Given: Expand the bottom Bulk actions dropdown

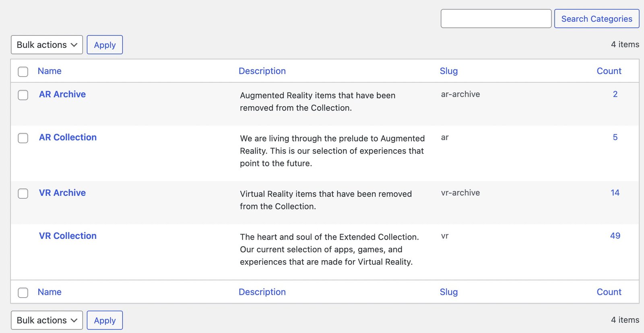Looking at the screenshot, I should [47, 320].
